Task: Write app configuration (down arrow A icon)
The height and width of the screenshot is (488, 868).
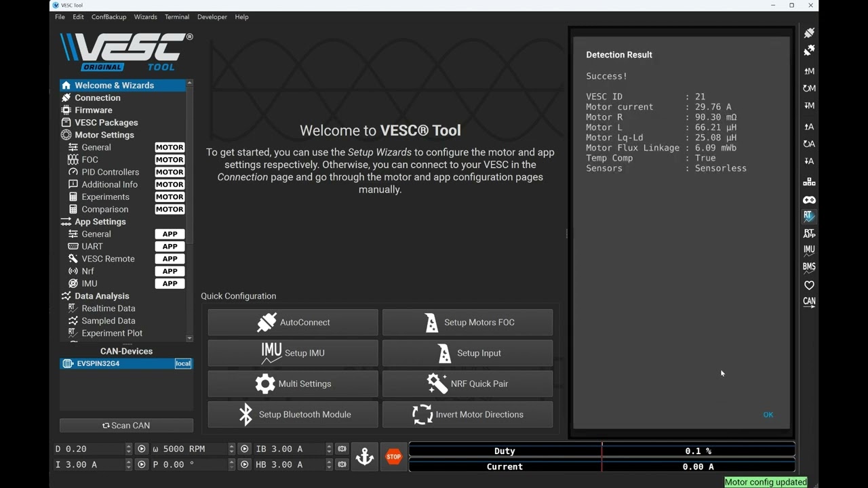Action: click(809, 161)
